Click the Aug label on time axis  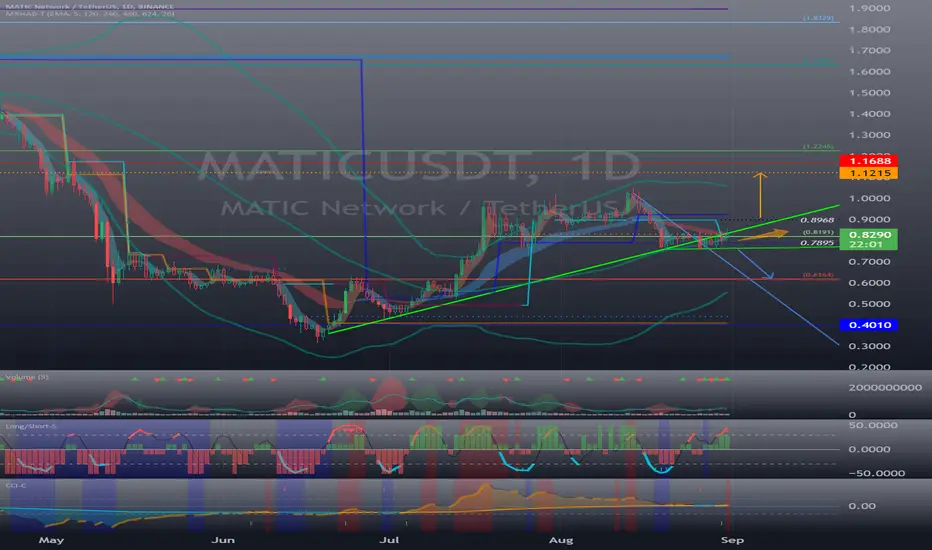[x=561, y=540]
